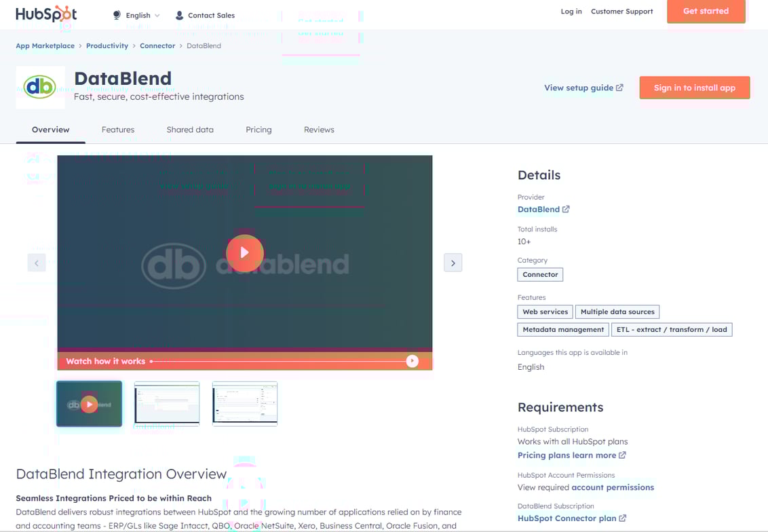This screenshot has height=532, width=768.
Task: Click the Get started button
Action: (706, 12)
